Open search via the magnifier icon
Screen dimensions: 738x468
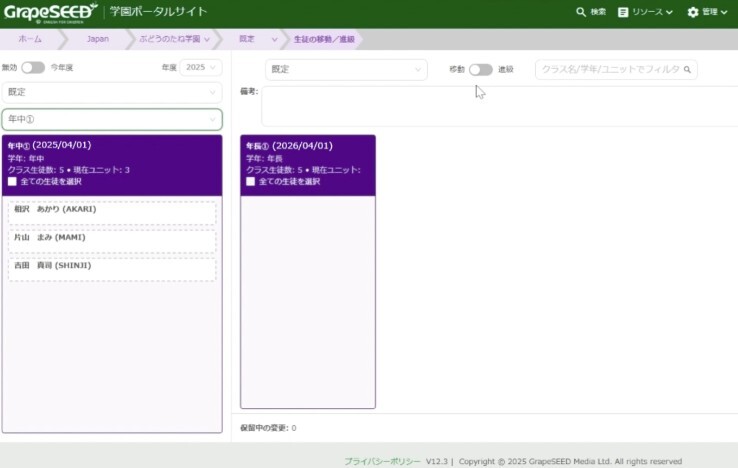[581, 12]
